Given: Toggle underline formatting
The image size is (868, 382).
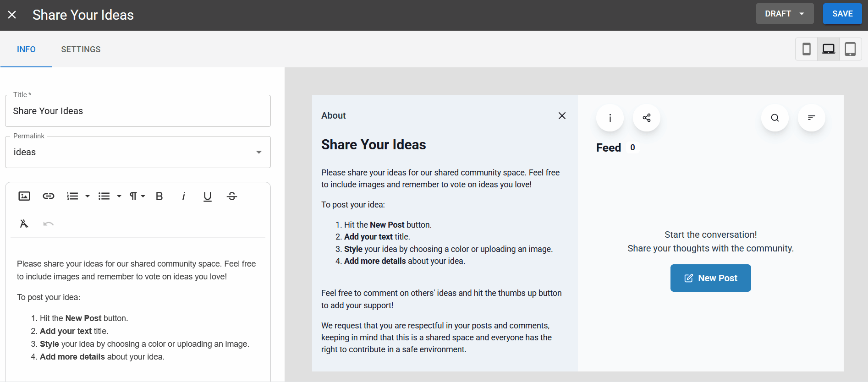Looking at the screenshot, I should (x=208, y=196).
